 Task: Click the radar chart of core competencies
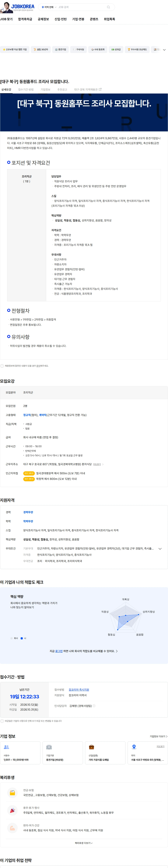point(126,618)
